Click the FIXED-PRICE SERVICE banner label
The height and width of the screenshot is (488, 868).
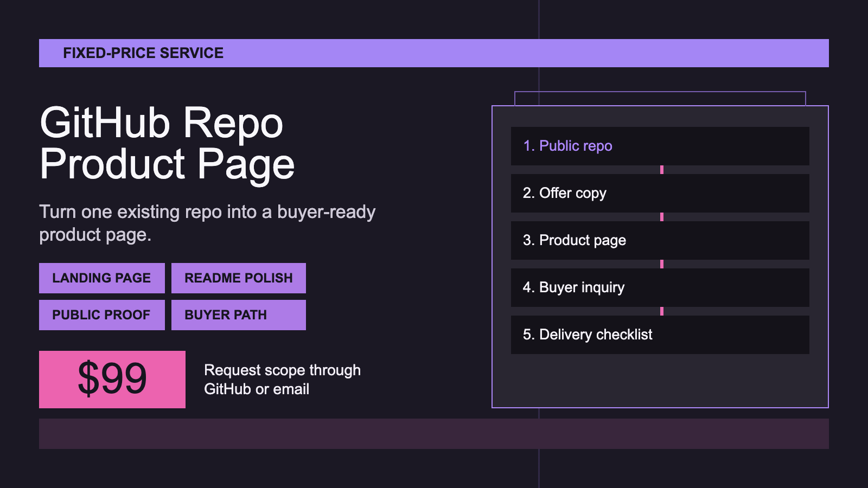143,53
